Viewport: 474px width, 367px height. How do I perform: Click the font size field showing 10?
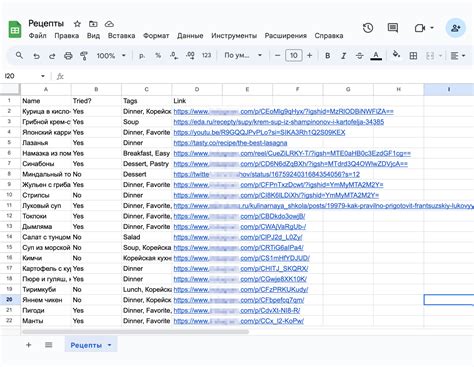click(x=294, y=56)
